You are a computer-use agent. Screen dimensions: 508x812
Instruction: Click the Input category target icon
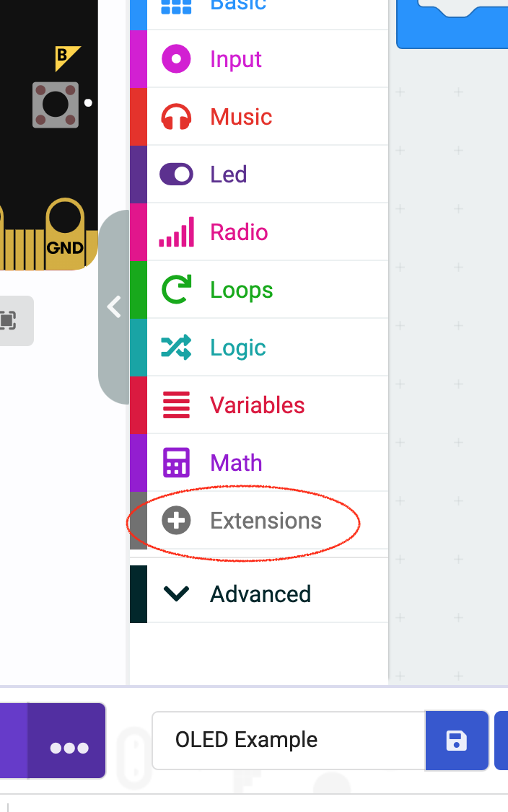[x=176, y=59]
